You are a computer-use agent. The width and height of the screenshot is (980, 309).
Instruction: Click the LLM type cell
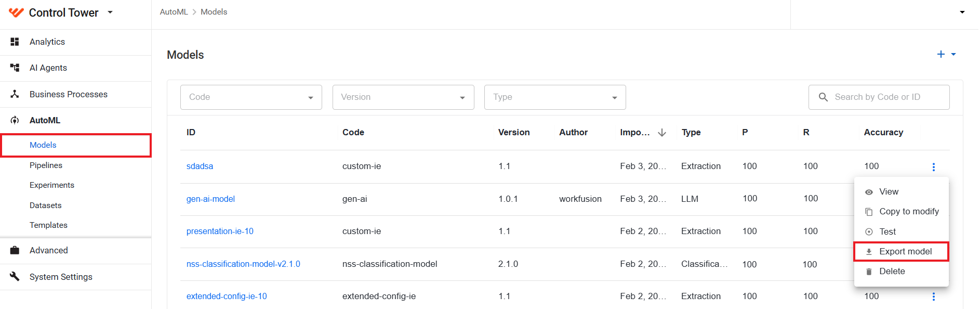click(690, 199)
